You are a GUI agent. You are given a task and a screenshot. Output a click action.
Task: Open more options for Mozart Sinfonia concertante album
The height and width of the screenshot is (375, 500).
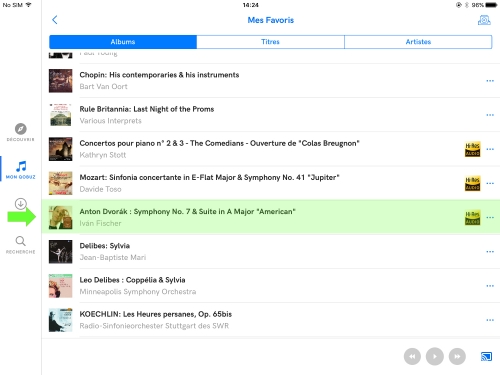pos(490,183)
